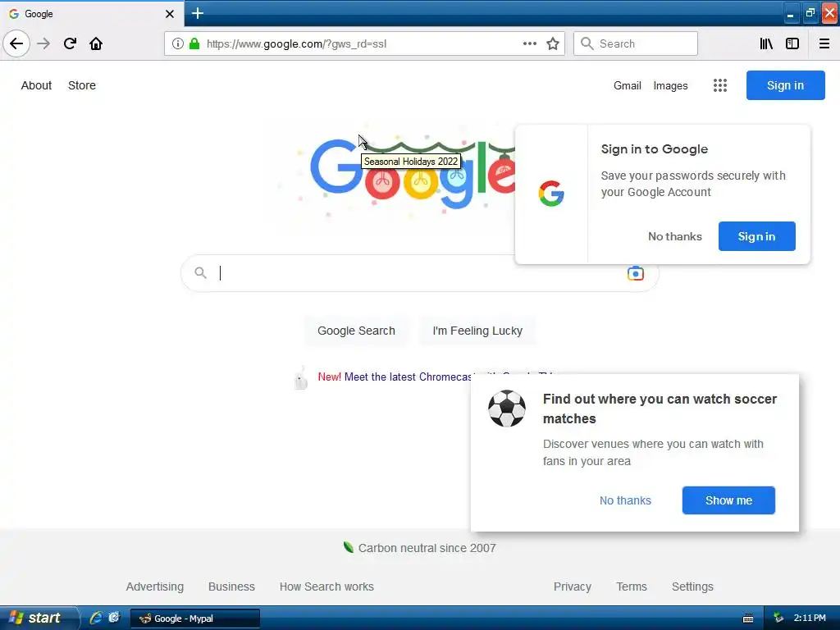Open the Google apps grid icon

point(720,85)
